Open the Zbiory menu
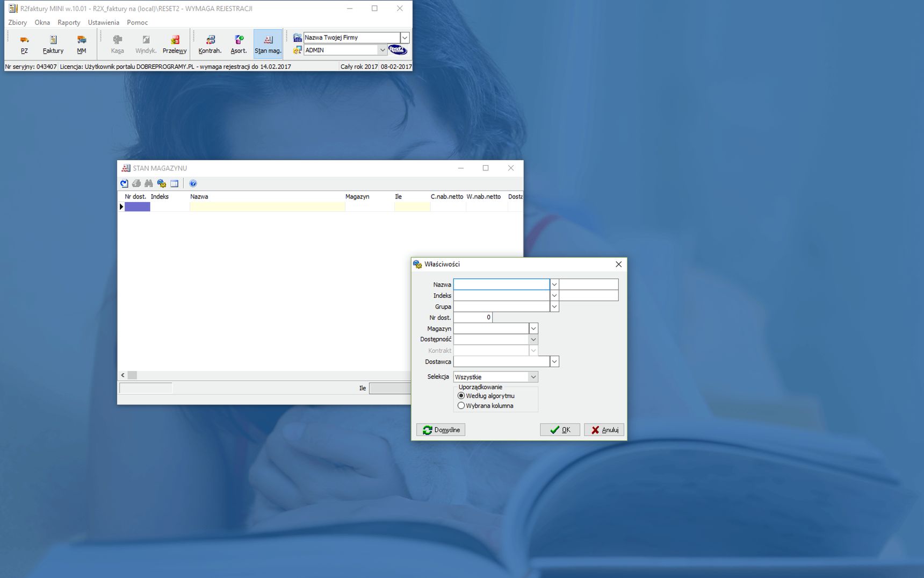This screenshot has width=924, height=578. coord(18,23)
